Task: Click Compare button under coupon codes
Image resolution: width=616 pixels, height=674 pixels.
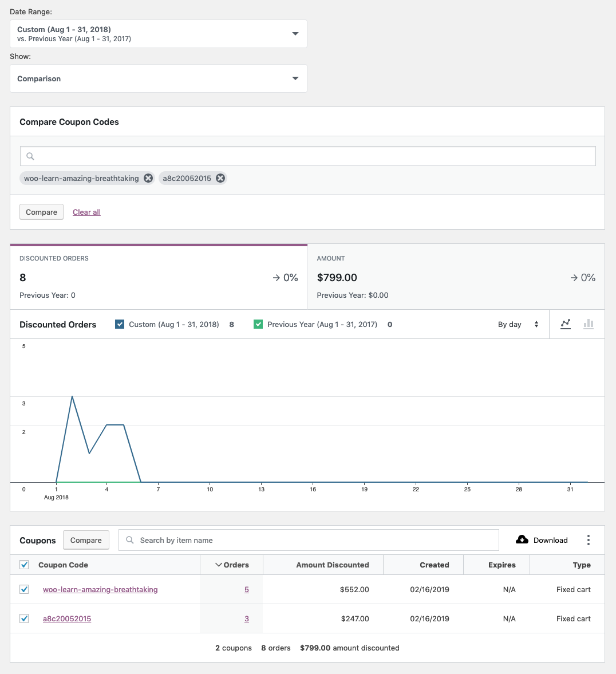Action: coord(41,212)
